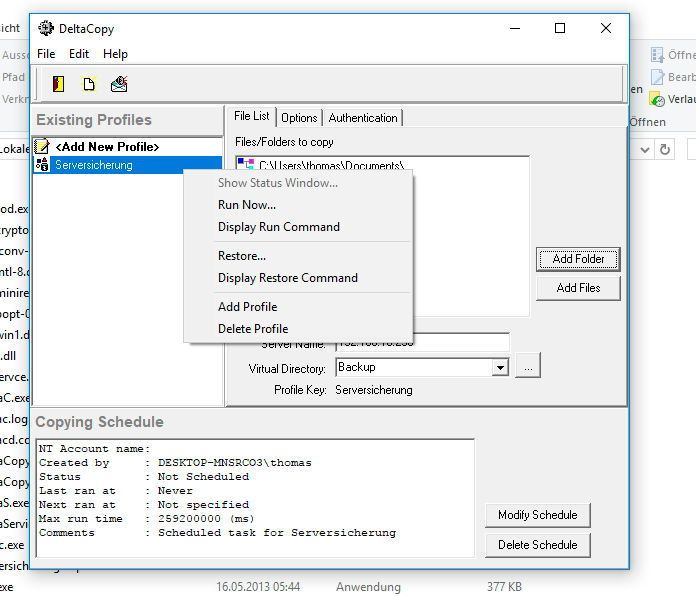This screenshot has width=696, height=596.
Task: Close the DeltaCopy window
Action: (x=606, y=28)
